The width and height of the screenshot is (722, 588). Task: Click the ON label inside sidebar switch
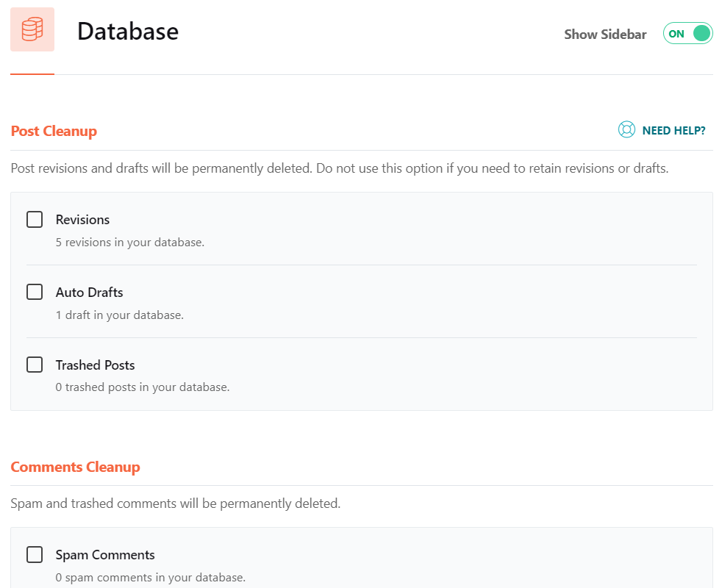[676, 34]
